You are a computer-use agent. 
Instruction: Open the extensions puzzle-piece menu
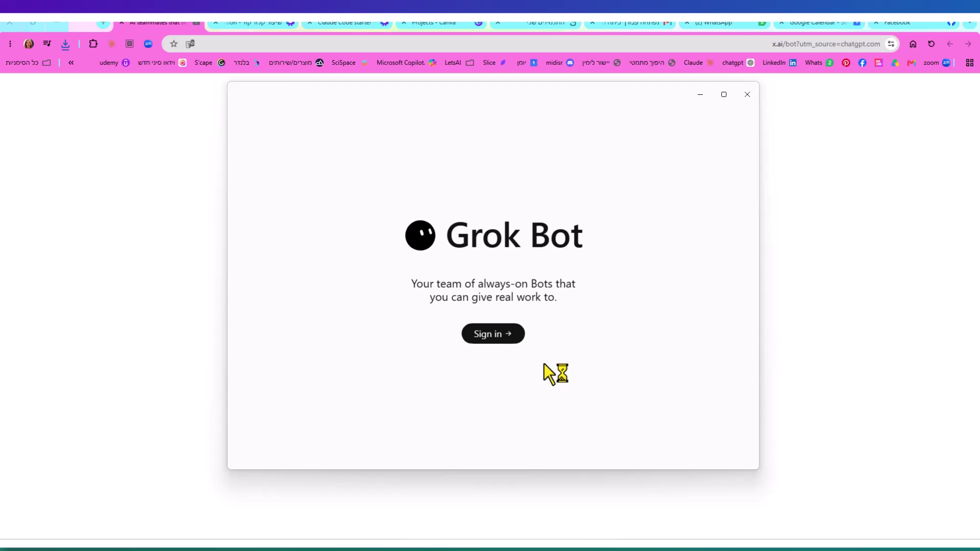93,44
